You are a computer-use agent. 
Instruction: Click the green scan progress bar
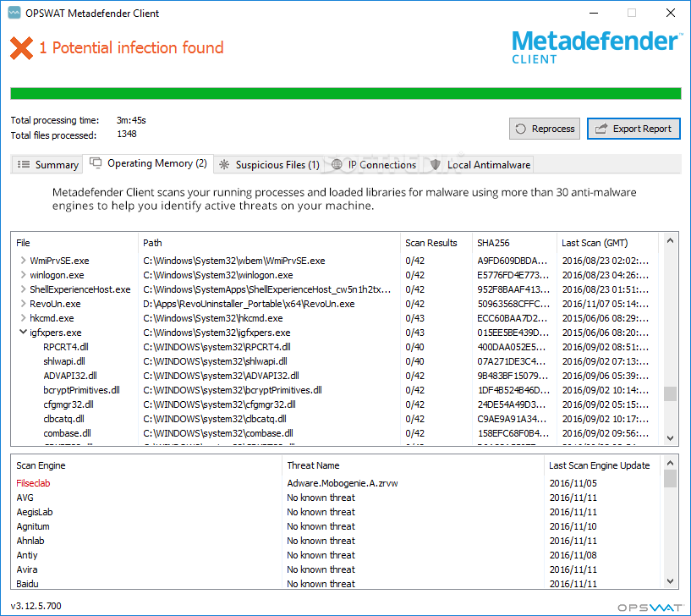tap(345, 93)
